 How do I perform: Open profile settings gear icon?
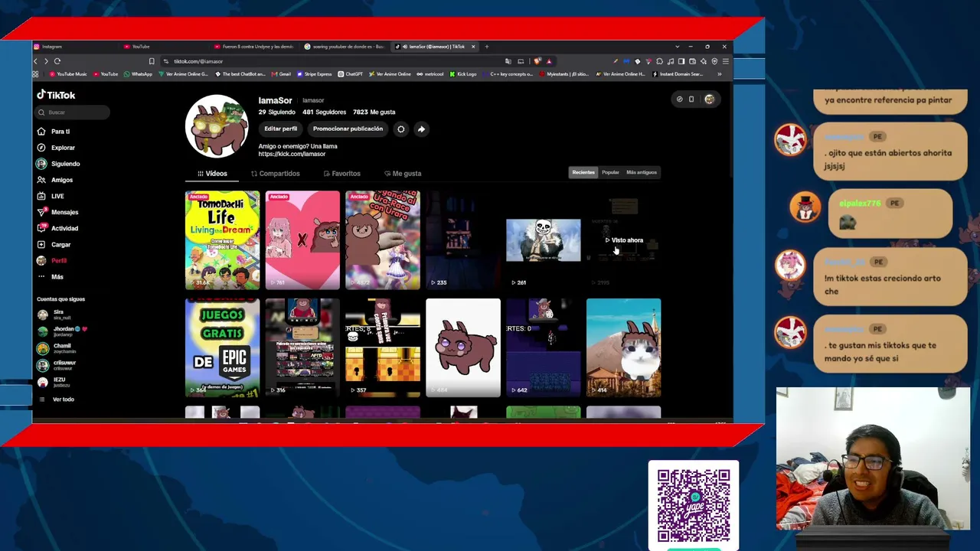[x=400, y=129]
